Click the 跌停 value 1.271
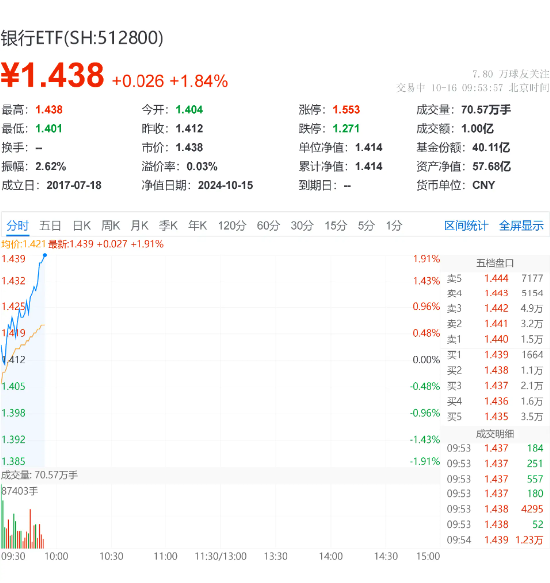The width and height of the screenshot is (550, 583). coord(346,129)
